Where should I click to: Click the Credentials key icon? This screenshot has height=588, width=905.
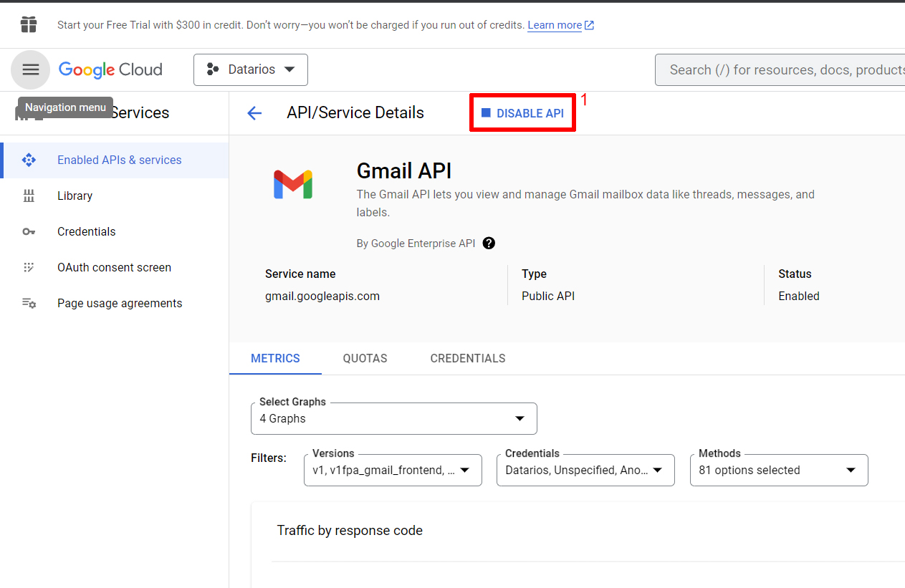pyautogui.click(x=29, y=231)
